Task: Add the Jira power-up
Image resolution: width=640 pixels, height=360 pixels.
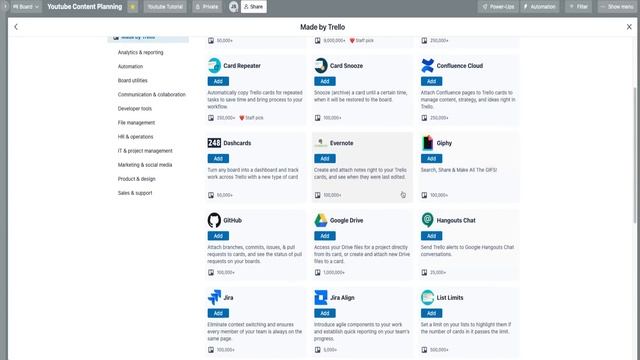Action: click(218, 313)
